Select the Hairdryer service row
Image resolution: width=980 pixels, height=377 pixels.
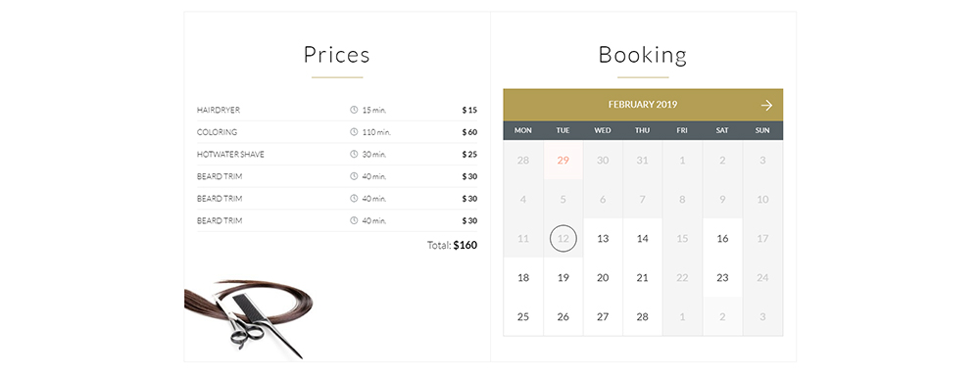pos(337,110)
